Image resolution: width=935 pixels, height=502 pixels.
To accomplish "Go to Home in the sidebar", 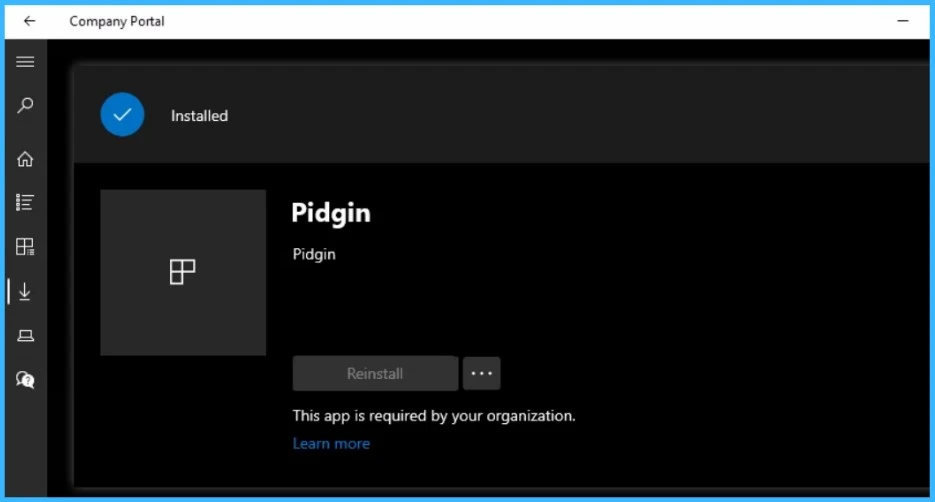I will point(25,159).
